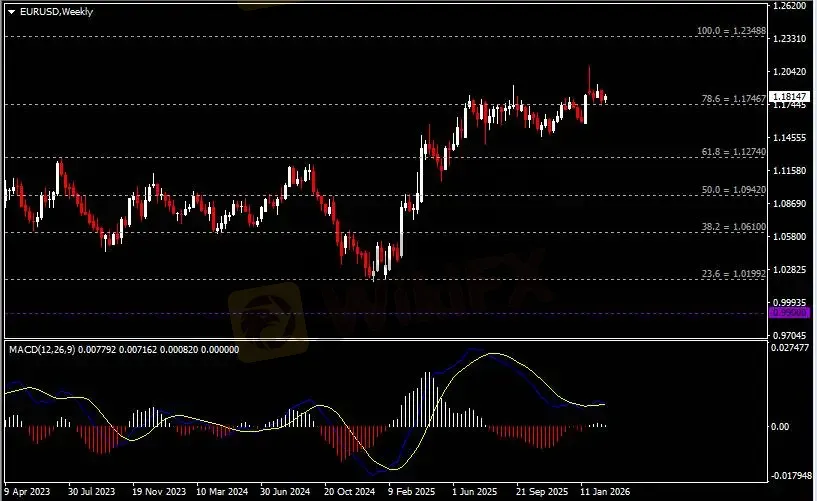Click the 1.14555 price scale value

pos(790,137)
